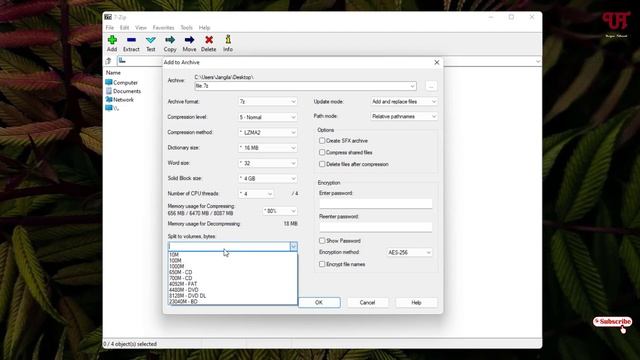640x360 pixels.
Task: Click OK to create the archive
Action: click(x=319, y=302)
